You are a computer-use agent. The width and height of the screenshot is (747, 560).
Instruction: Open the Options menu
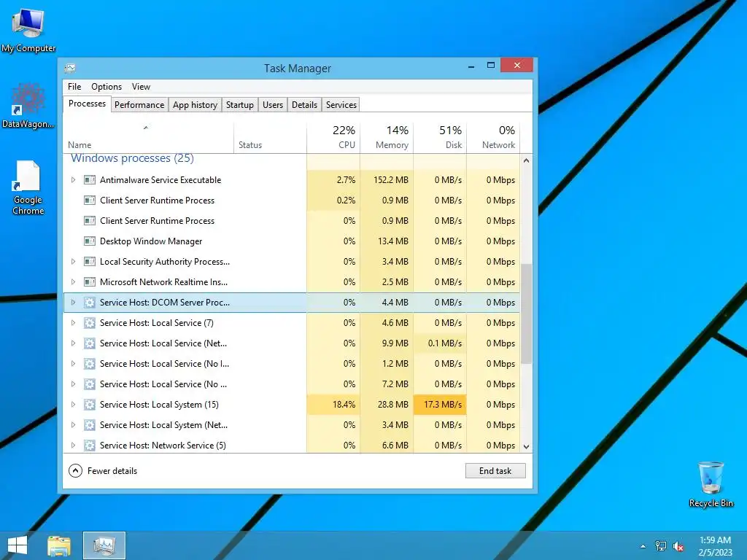click(107, 87)
